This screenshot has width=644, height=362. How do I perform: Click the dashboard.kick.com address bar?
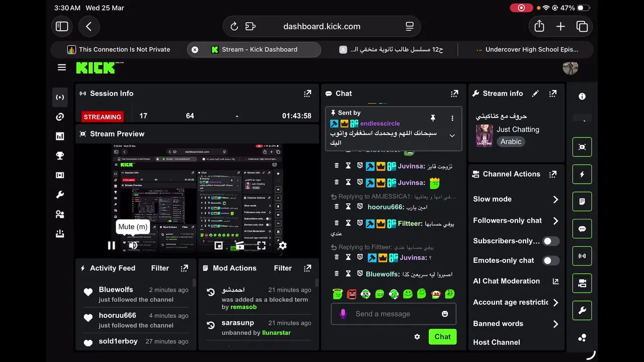point(321,27)
